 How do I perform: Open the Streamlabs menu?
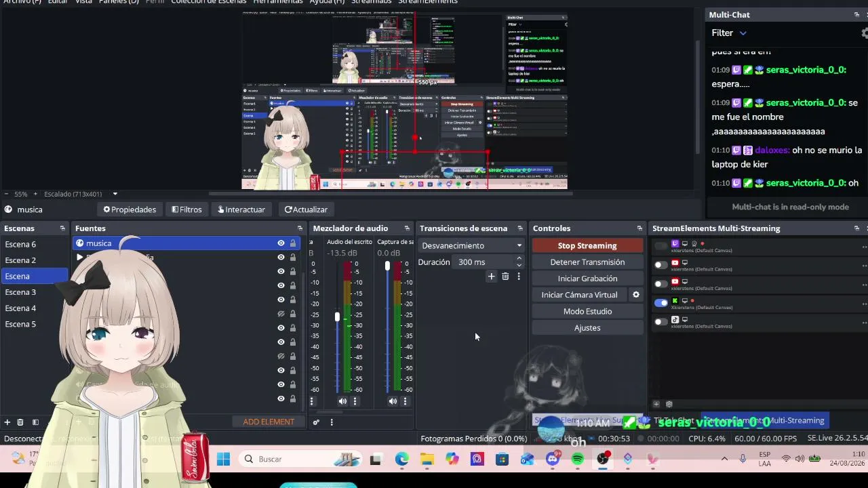[372, 2]
